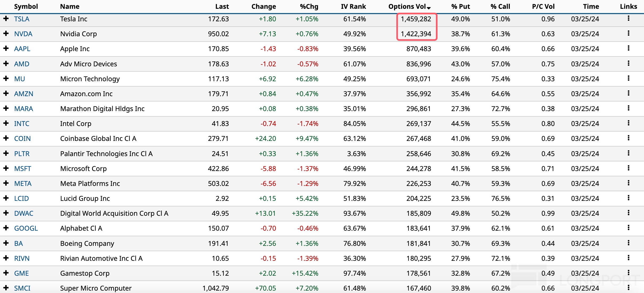This screenshot has width=644, height=293.
Task: Open the links menu for Tesla row
Action: click(x=629, y=18)
